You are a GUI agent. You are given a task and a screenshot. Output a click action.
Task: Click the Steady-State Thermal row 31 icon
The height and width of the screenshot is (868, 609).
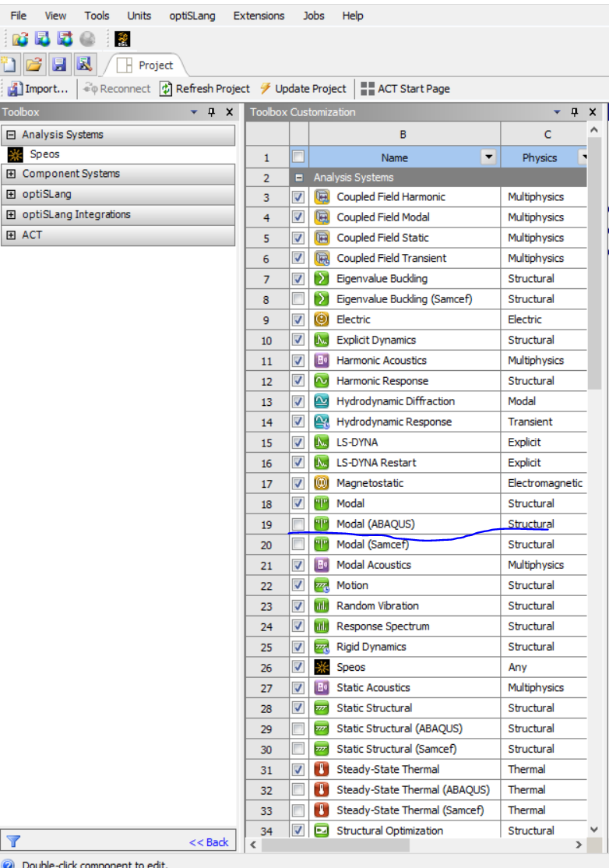coord(322,770)
